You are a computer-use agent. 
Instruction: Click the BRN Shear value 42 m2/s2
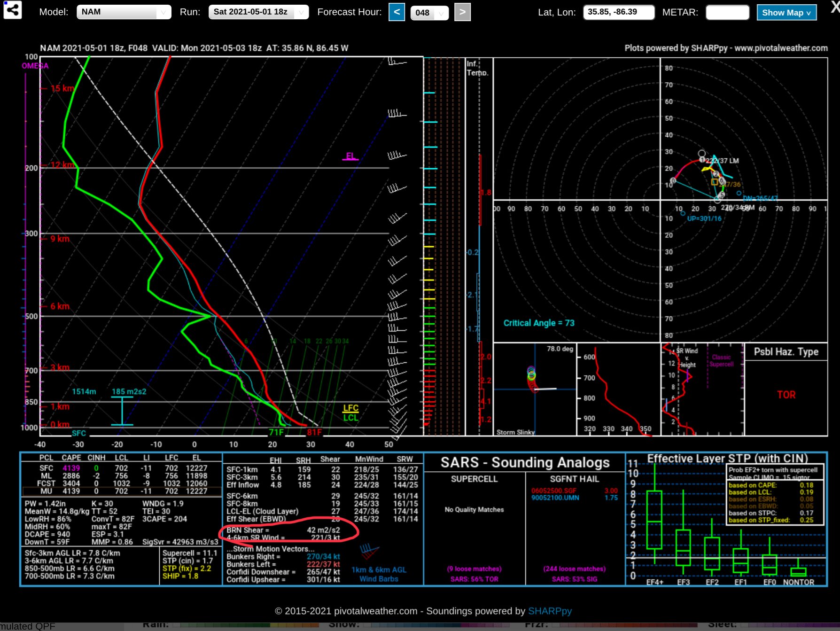click(323, 530)
